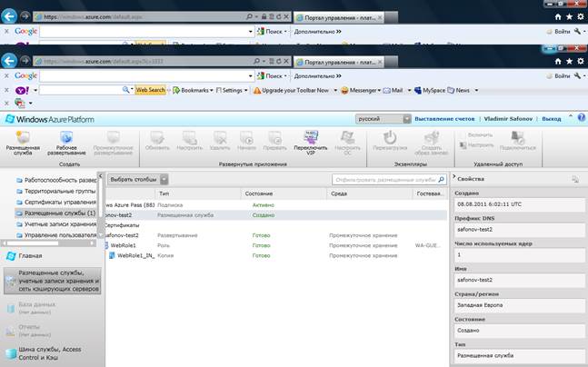
Task: Select 'Сертификаты управления' tree item
Action: tap(55, 202)
